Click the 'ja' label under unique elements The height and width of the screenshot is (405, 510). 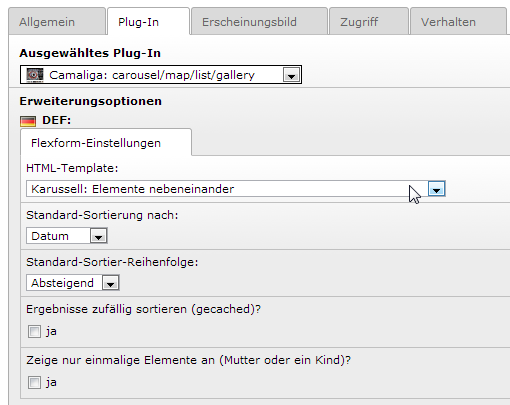coord(51,382)
